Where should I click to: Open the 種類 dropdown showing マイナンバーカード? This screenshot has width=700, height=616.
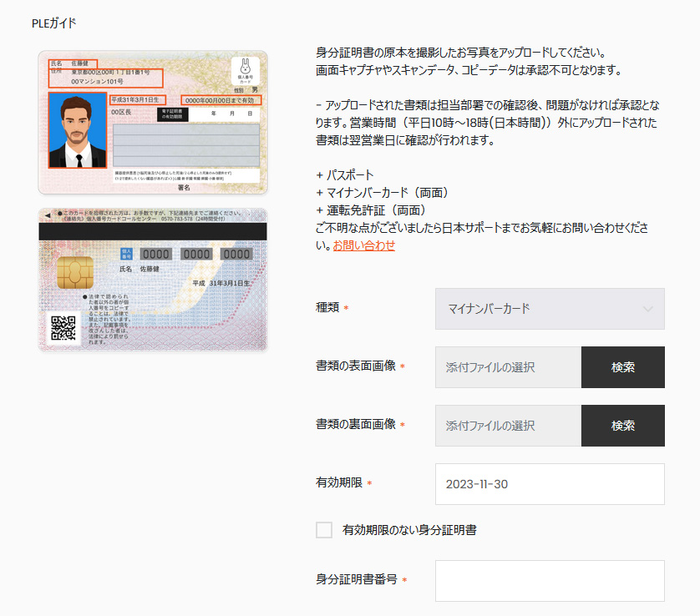pos(550,309)
